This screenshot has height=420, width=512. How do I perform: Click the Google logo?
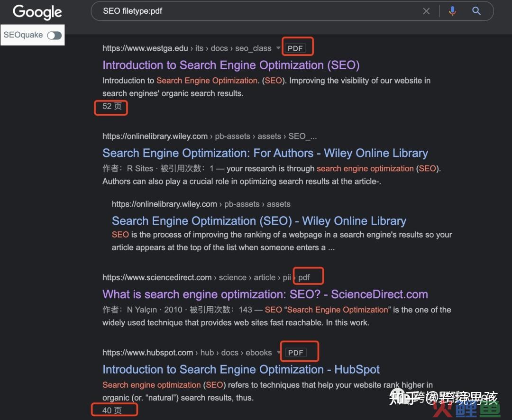pos(37,12)
